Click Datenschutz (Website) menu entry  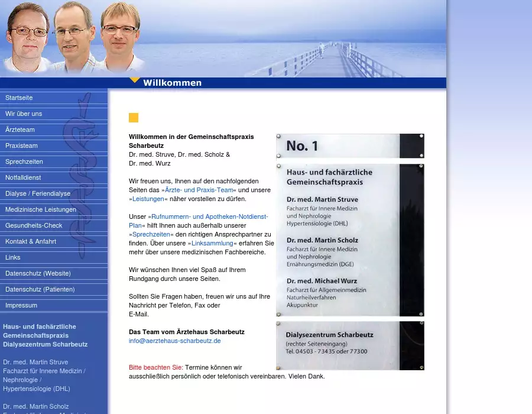[x=38, y=273]
